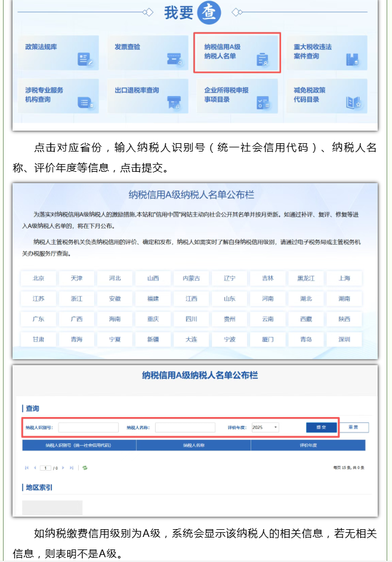Viewport: 392px width, 562px height.
Task: Select 四川 province link
Action: tap(192, 319)
